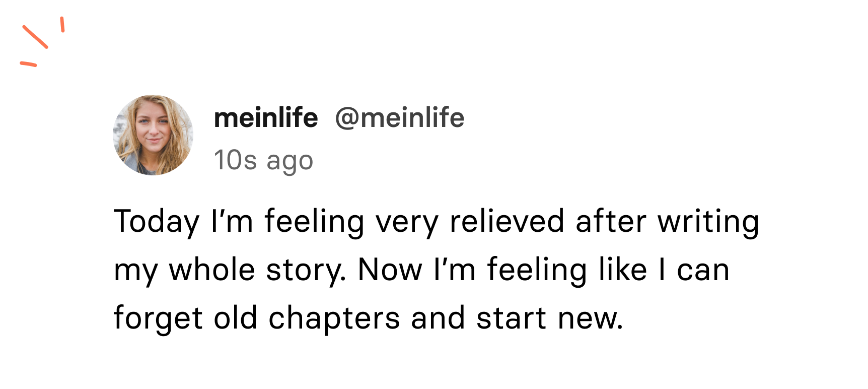
Task: Click the post's first line of text
Action: (436, 222)
